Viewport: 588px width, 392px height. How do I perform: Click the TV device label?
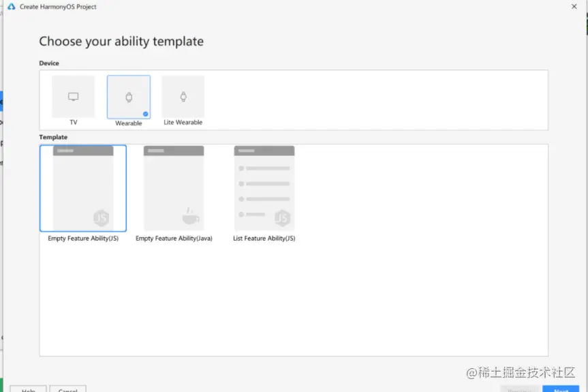pos(74,122)
